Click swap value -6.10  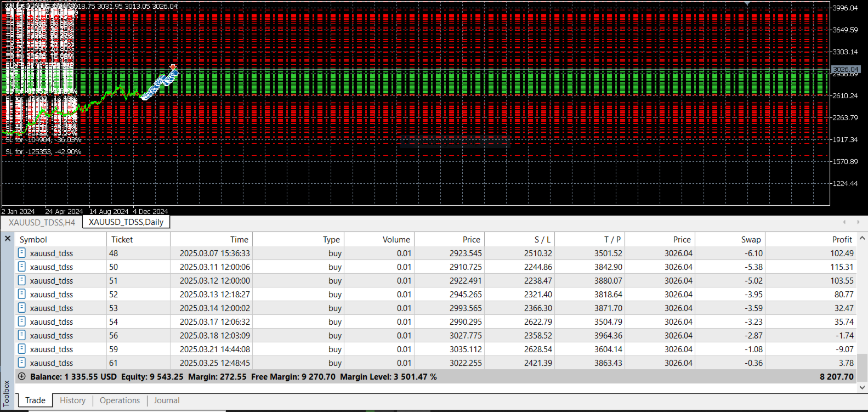click(x=754, y=253)
